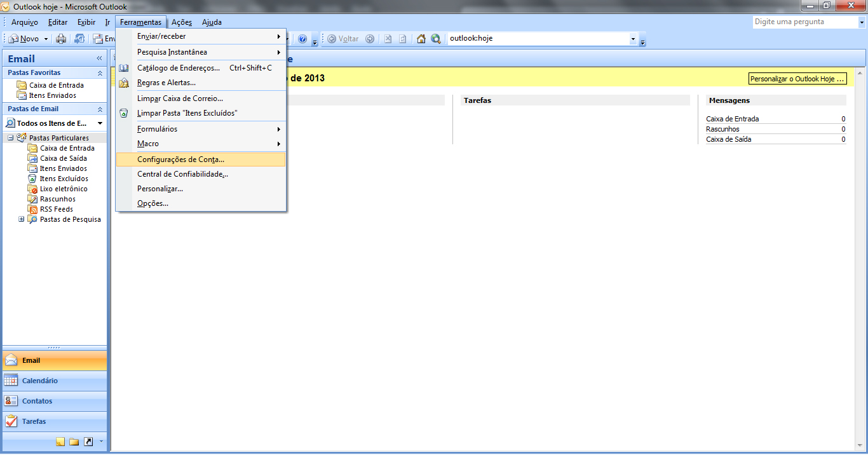This screenshot has width=868, height=455.
Task: Click the Voltar back button
Action: click(343, 39)
